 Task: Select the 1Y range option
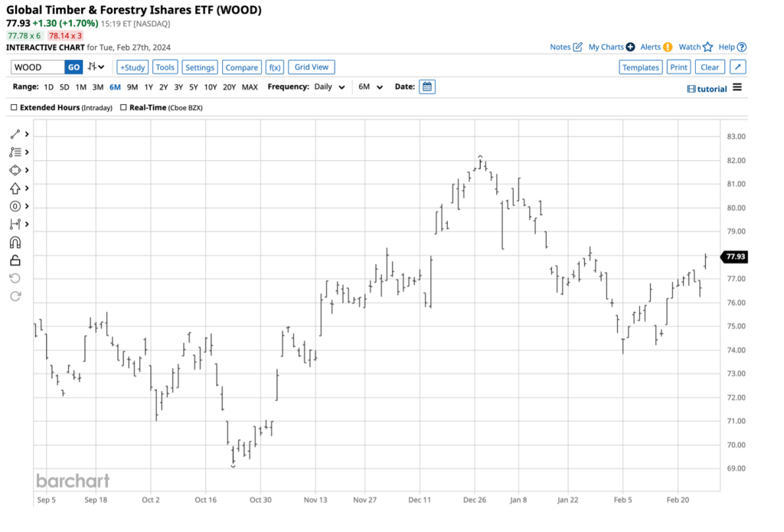click(x=149, y=87)
